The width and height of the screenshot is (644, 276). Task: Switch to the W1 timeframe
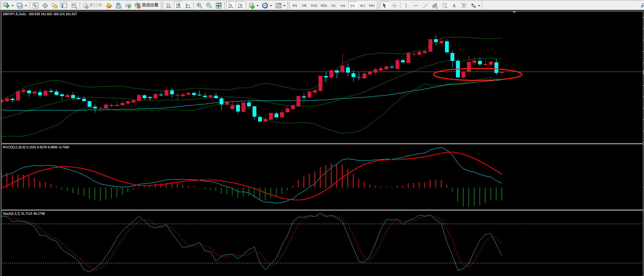tap(363, 6)
